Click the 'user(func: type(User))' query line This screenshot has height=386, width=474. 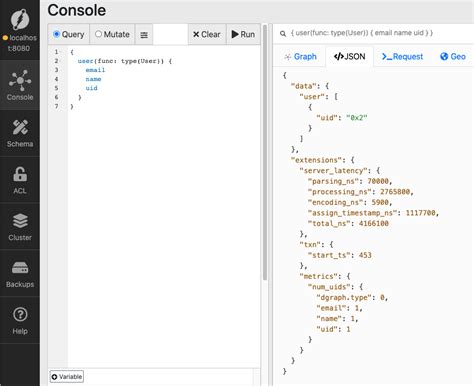pyautogui.click(x=125, y=61)
